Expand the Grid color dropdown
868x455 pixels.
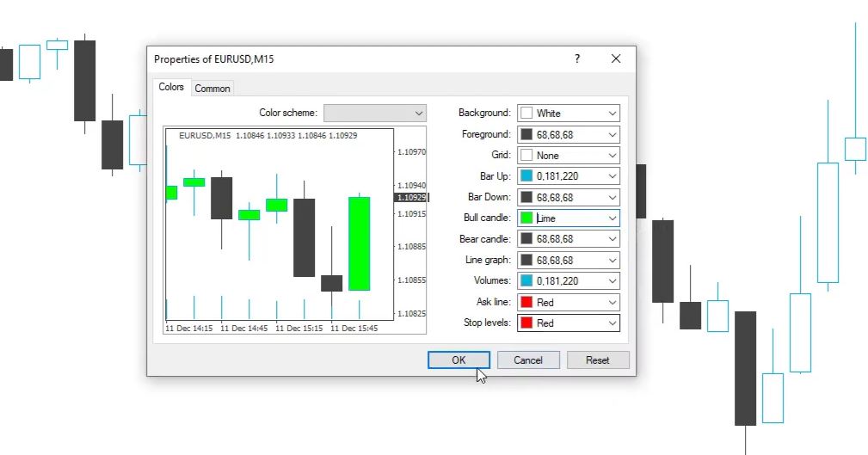(612, 156)
